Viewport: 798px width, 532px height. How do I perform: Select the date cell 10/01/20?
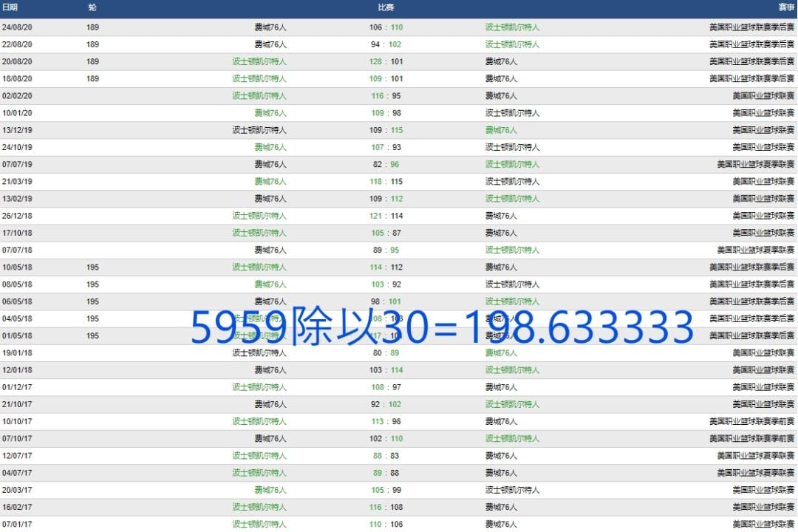point(17,113)
